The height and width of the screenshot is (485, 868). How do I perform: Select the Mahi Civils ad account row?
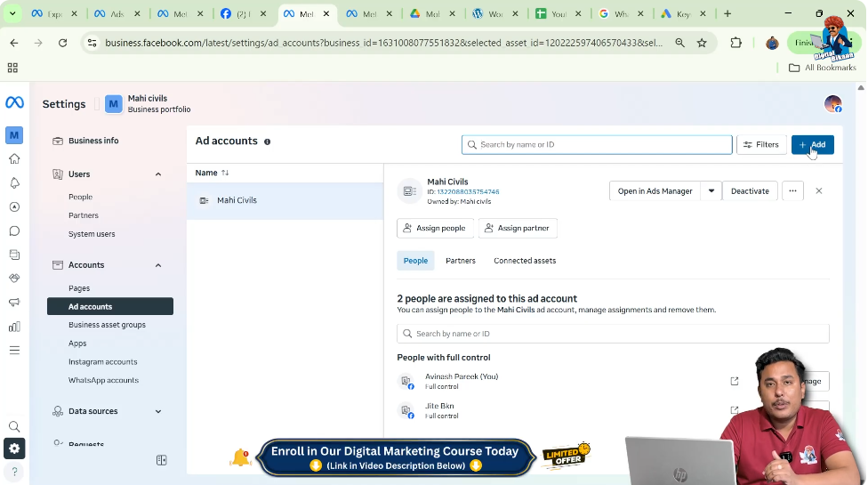[x=285, y=200]
